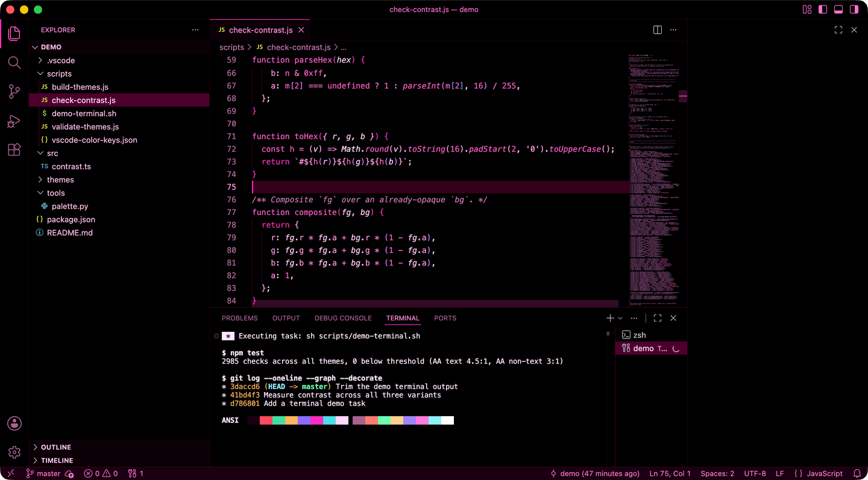This screenshot has height=480, width=868.
Task: Create a new terminal with plus icon
Action: pyautogui.click(x=610, y=318)
